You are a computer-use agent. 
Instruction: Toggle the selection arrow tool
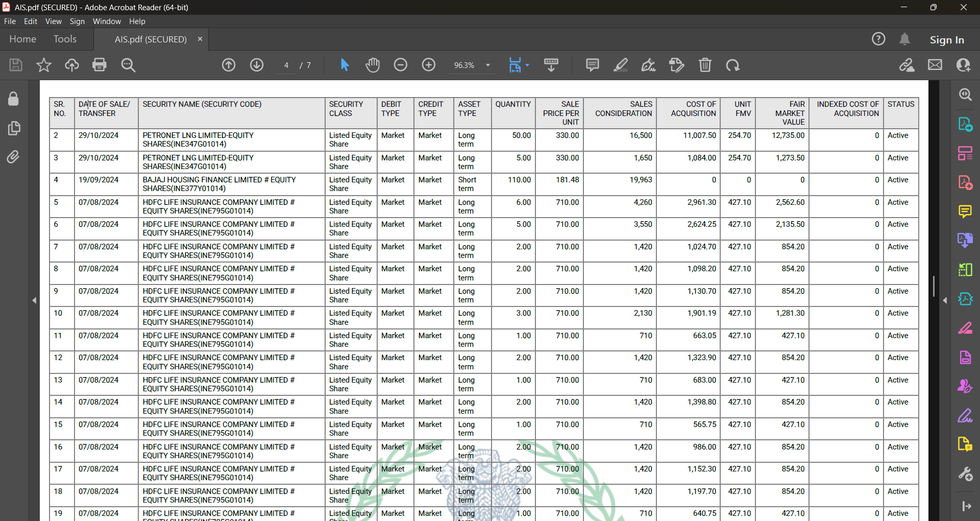click(x=345, y=65)
